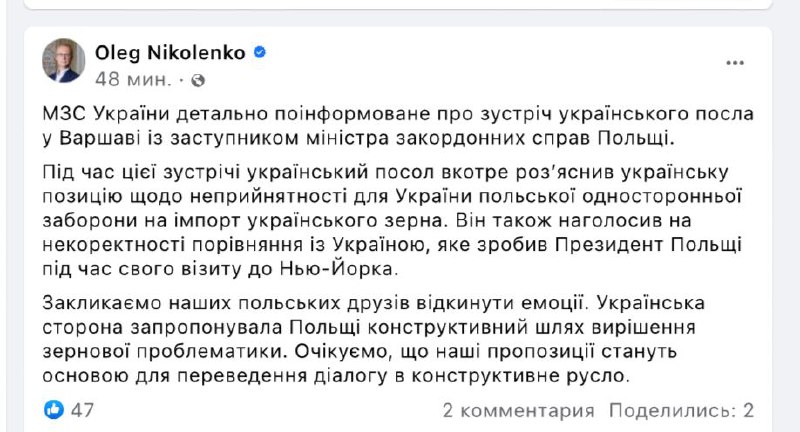The width and height of the screenshot is (800, 432).
Task: Open the "2 комментария" comments link
Action: click(518, 409)
